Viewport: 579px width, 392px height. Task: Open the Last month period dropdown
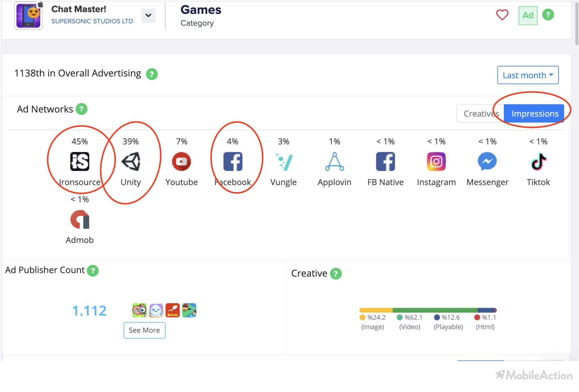coord(528,75)
